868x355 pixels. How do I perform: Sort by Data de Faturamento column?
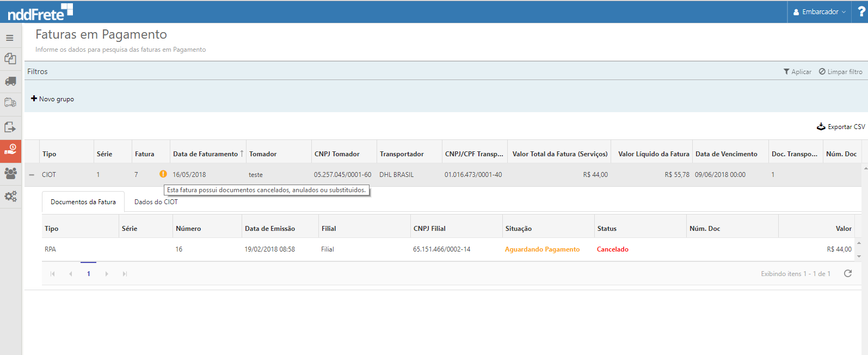pyautogui.click(x=206, y=154)
